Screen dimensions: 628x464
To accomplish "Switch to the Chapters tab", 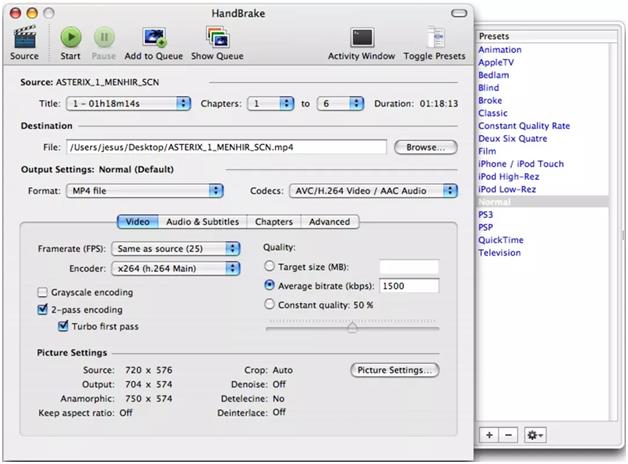I will [x=274, y=222].
